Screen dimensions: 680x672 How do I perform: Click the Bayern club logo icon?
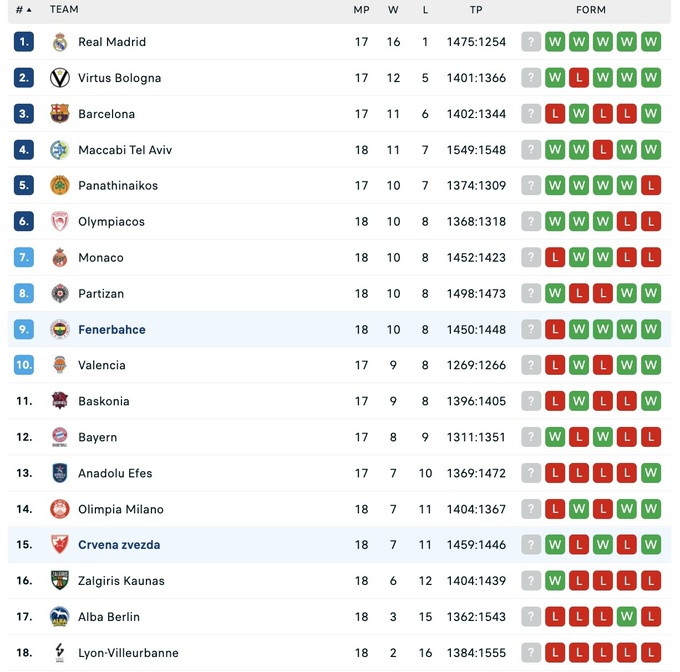tap(60, 437)
